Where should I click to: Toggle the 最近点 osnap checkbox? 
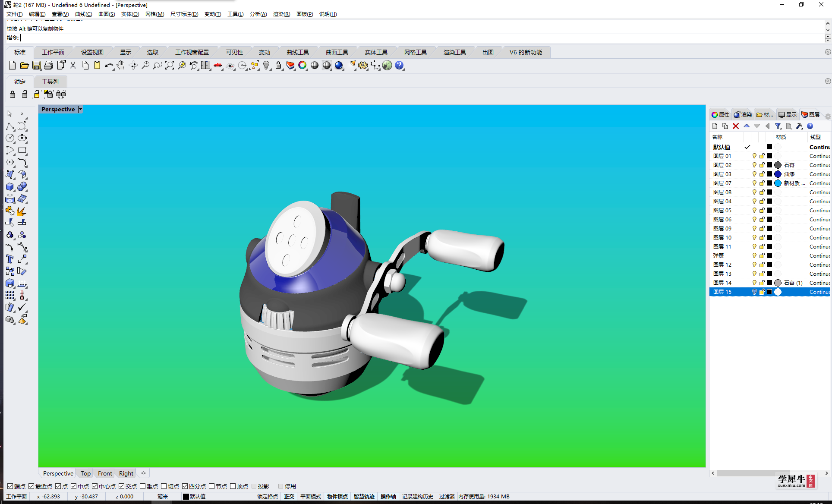click(x=31, y=486)
